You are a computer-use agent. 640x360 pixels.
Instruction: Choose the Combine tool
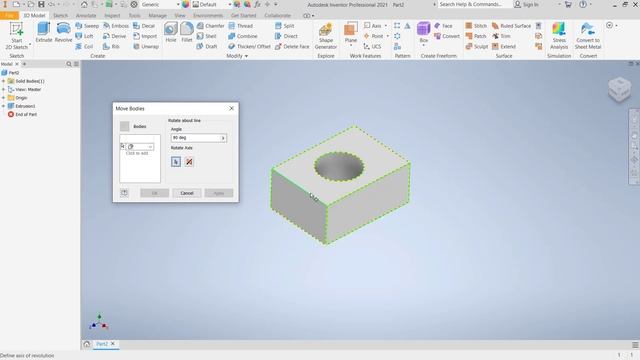pos(243,36)
